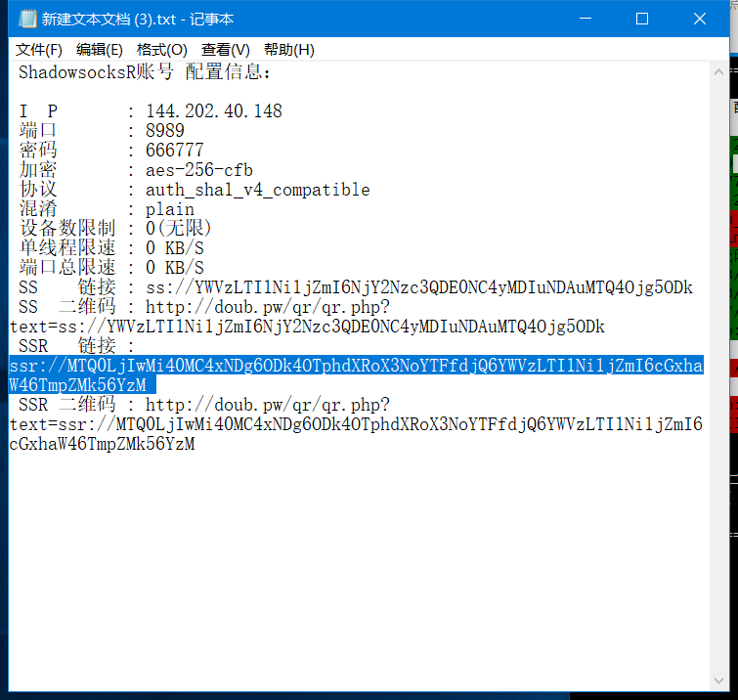Viewport: 738px width, 700px height.
Task: Click the protocol auth_sha1_v4_compatible text
Action: coord(257,190)
